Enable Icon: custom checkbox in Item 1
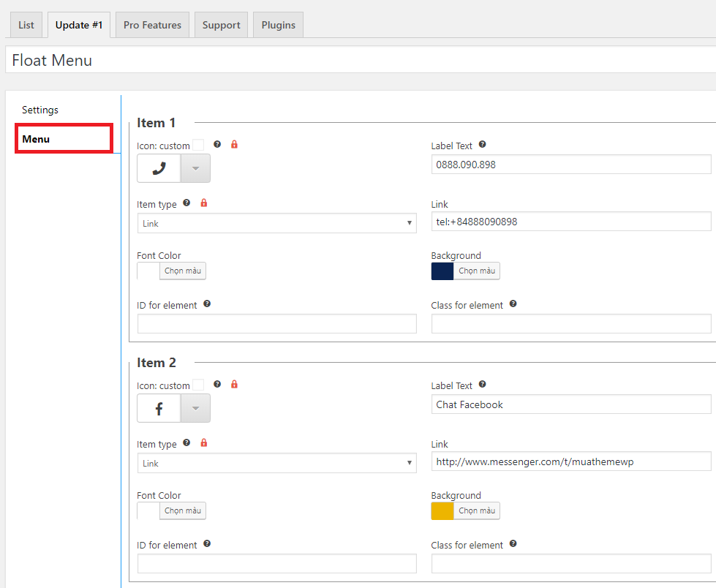Screen dimensions: 716x588 click(198, 146)
